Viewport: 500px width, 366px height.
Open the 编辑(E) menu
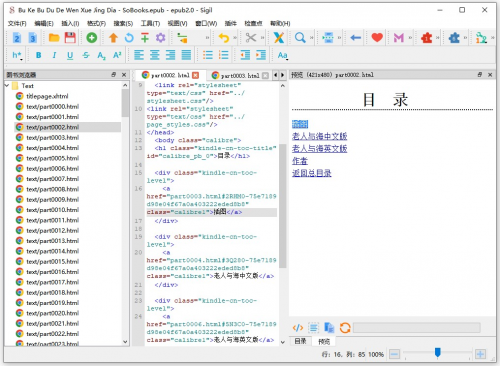click(x=44, y=23)
